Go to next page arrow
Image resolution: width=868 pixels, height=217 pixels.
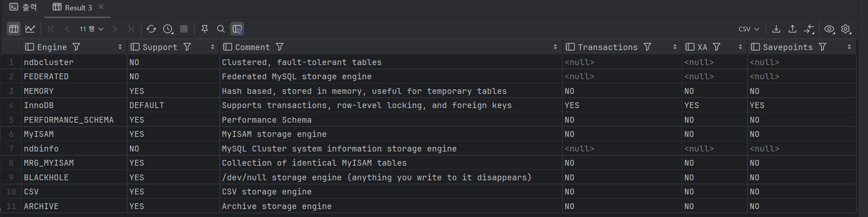[115, 29]
